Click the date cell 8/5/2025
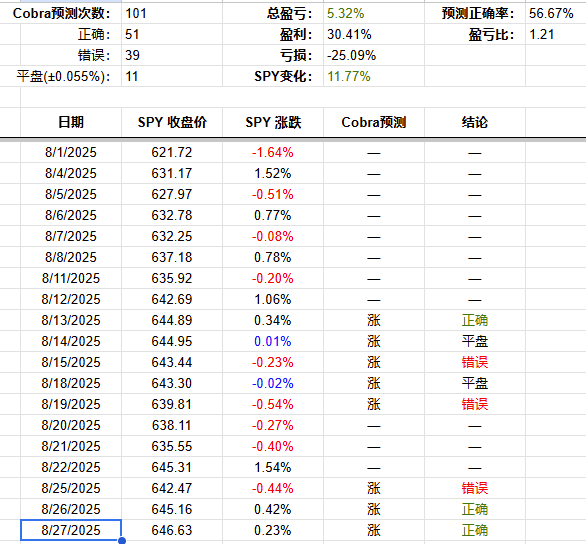This screenshot has width=586, height=544. (x=71, y=194)
